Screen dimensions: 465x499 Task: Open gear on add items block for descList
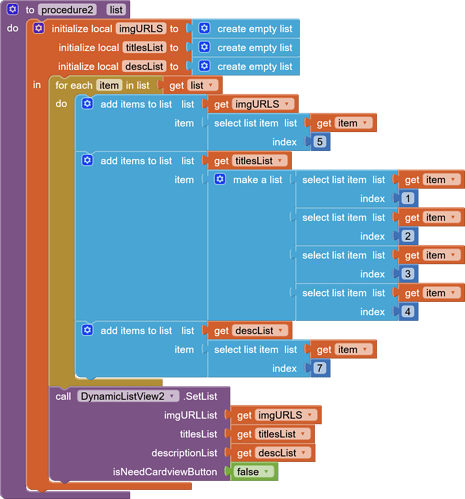[x=87, y=330]
